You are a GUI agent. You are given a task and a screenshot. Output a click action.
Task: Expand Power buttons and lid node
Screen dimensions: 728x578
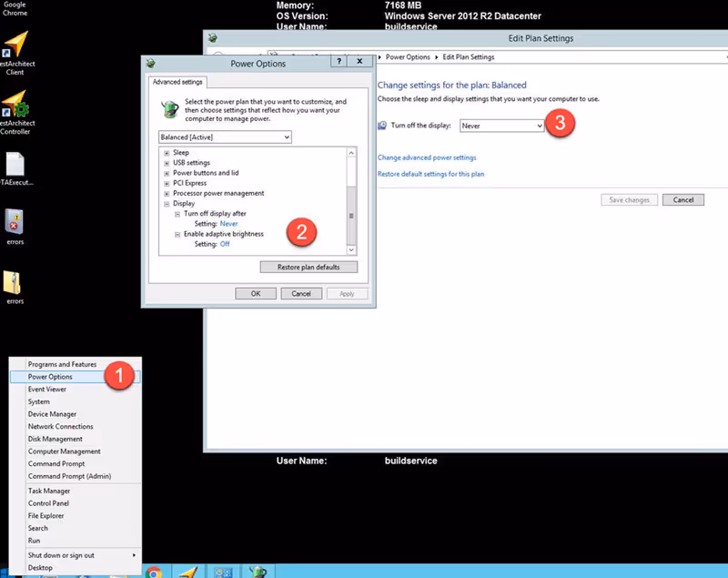(x=167, y=173)
